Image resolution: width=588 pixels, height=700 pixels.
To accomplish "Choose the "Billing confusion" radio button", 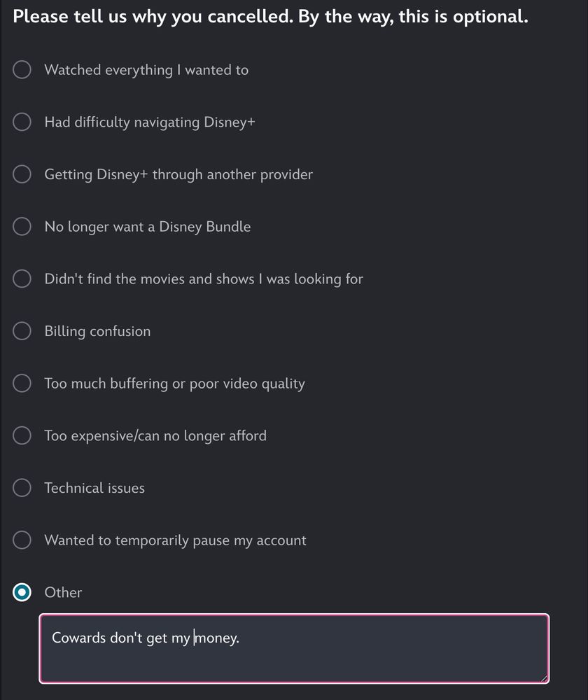I will point(22,331).
